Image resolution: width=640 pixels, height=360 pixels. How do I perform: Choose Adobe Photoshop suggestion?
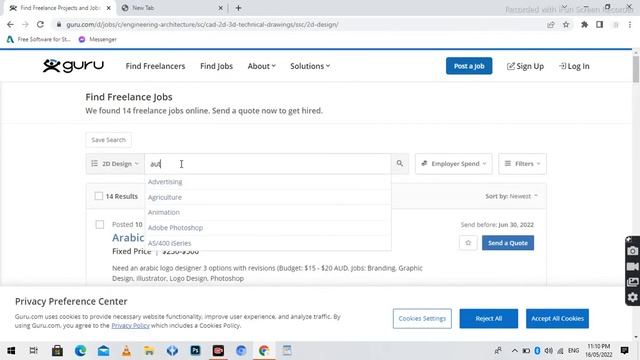(x=268, y=228)
